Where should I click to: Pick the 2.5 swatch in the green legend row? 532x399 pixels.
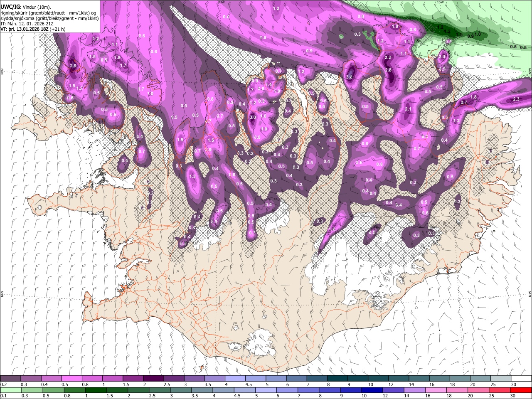(x=159, y=390)
